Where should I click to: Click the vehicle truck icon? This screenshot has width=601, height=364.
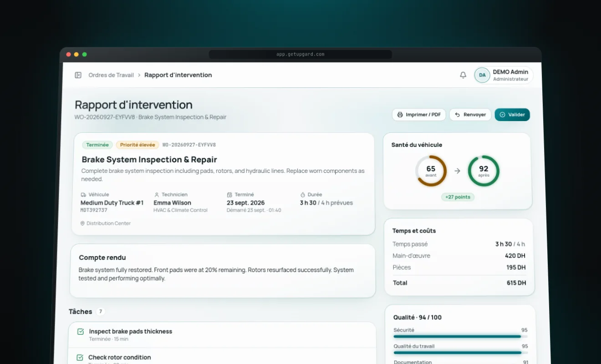coord(83,195)
